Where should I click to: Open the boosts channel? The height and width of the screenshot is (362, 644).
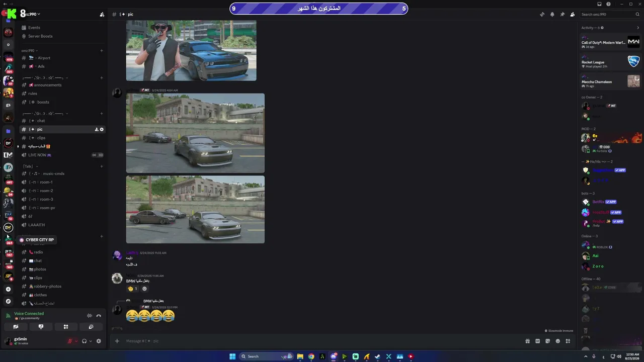(63, 102)
